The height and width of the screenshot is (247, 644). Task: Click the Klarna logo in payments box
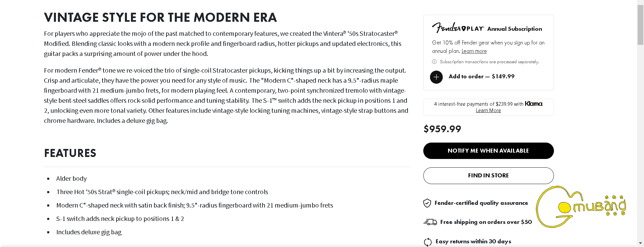(x=533, y=104)
